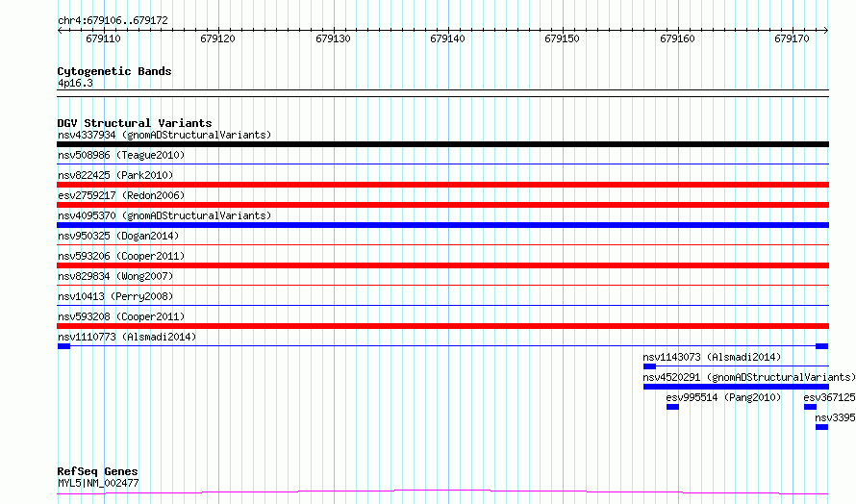The image size is (856, 504).
Task: Click the 679170 ruler coordinate
Action: click(x=793, y=38)
